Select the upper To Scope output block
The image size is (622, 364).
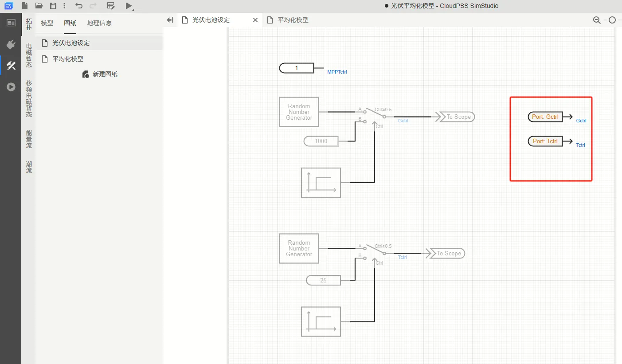click(x=456, y=117)
